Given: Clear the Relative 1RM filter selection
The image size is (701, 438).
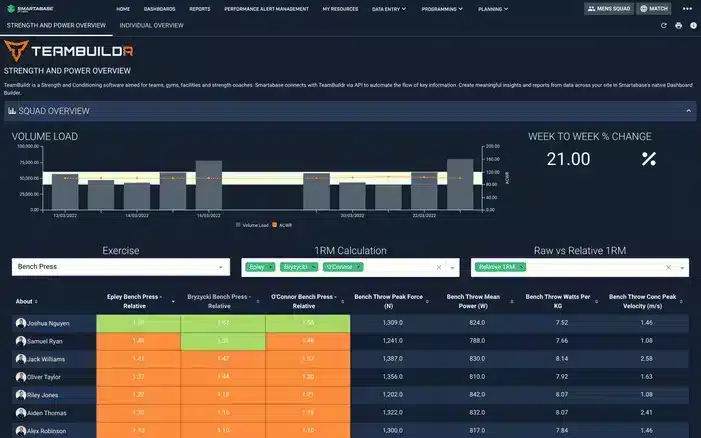Looking at the screenshot, I should click(x=668, y=267).
